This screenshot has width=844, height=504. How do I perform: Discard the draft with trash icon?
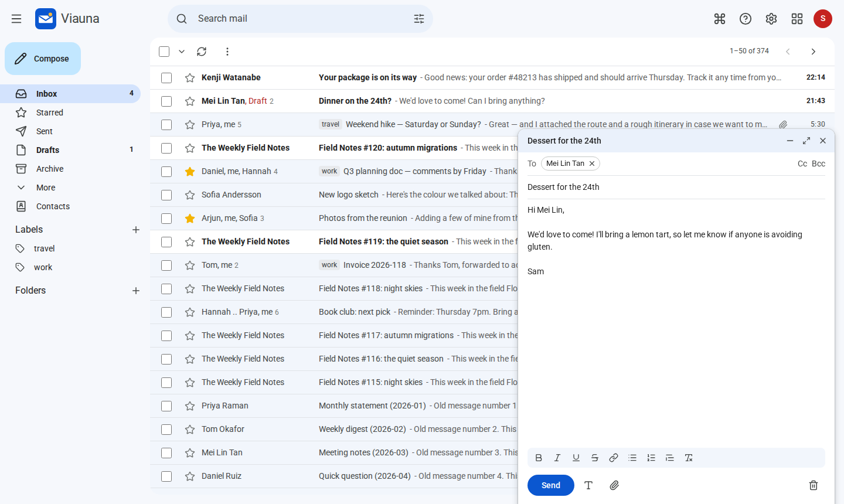pyautogui.click(x=814, y=485)
